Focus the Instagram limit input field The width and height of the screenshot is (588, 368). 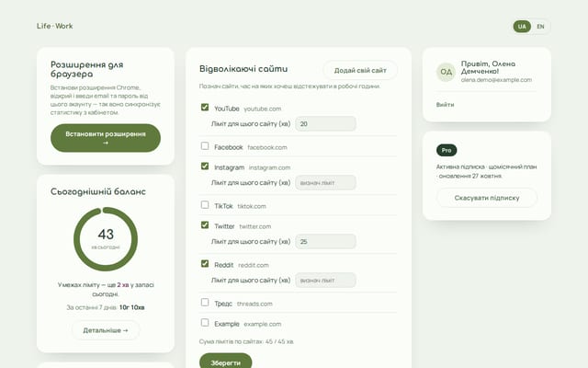[325, 182]
